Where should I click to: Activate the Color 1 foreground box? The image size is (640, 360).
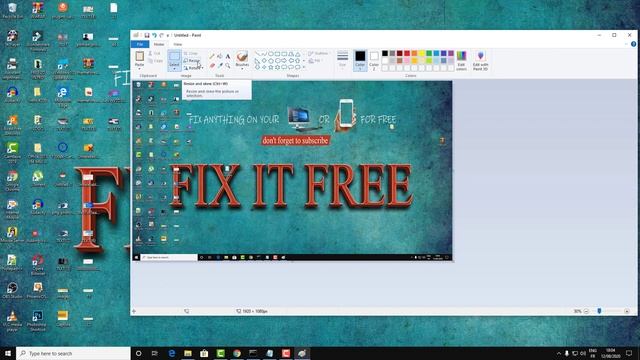point(360,60)
